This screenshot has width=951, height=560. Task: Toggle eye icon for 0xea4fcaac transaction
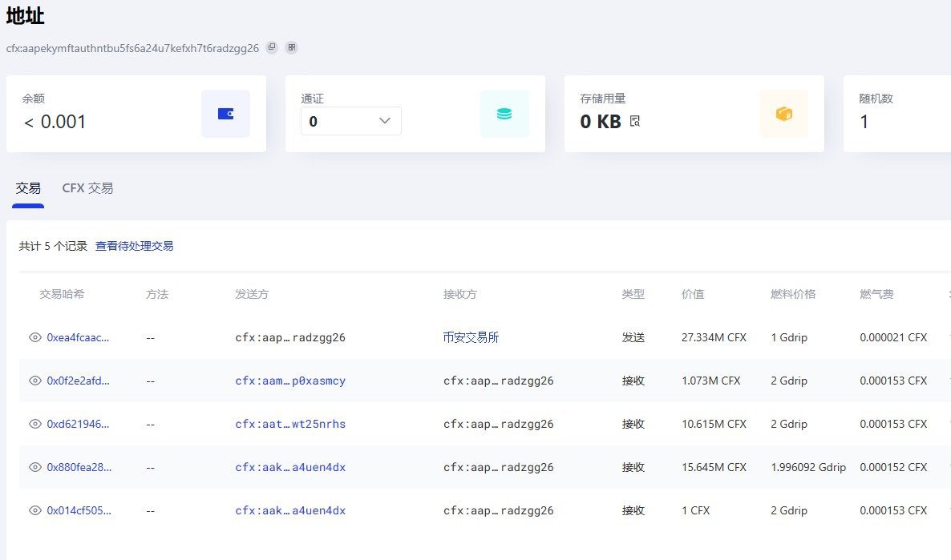tap(35, 337)
